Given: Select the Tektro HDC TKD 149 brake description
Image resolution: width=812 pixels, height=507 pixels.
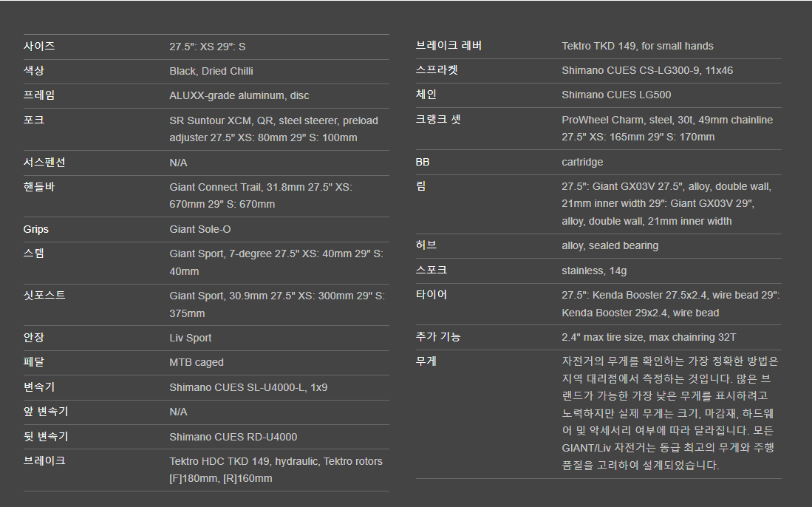Looking at the screenshot, I should coord(276,469).
